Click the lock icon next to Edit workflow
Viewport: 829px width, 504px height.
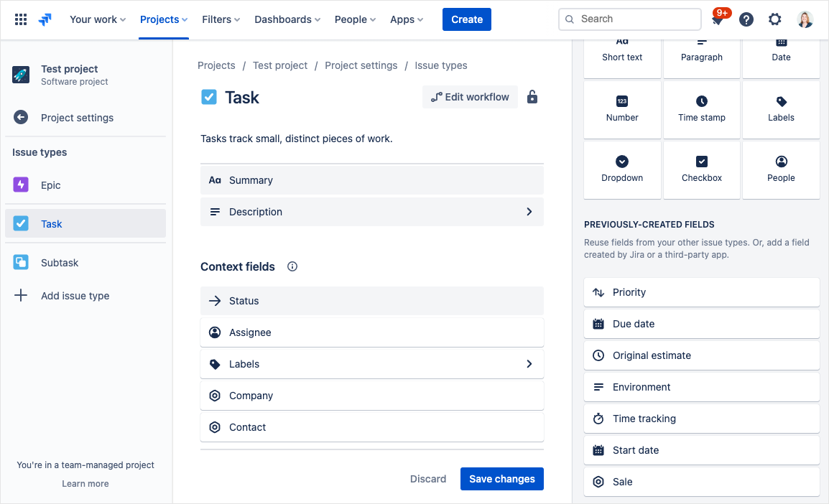click(532, 97)
